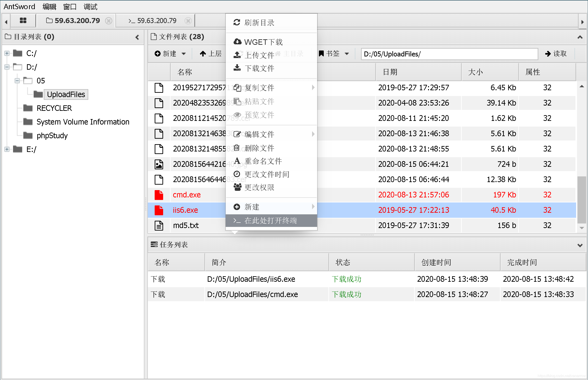Choose 下载文件 from context menu
Image resolution: width=588 pixels, height=380 pixels.
271,68
